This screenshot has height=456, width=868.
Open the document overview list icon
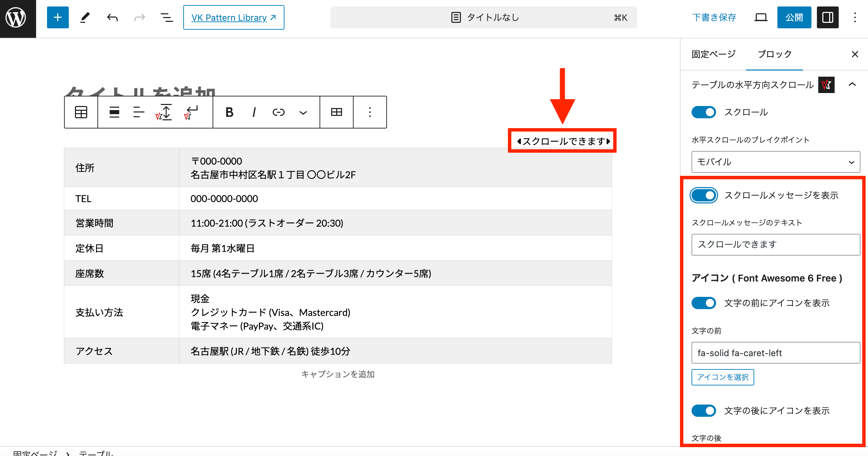tap(166, 17)
